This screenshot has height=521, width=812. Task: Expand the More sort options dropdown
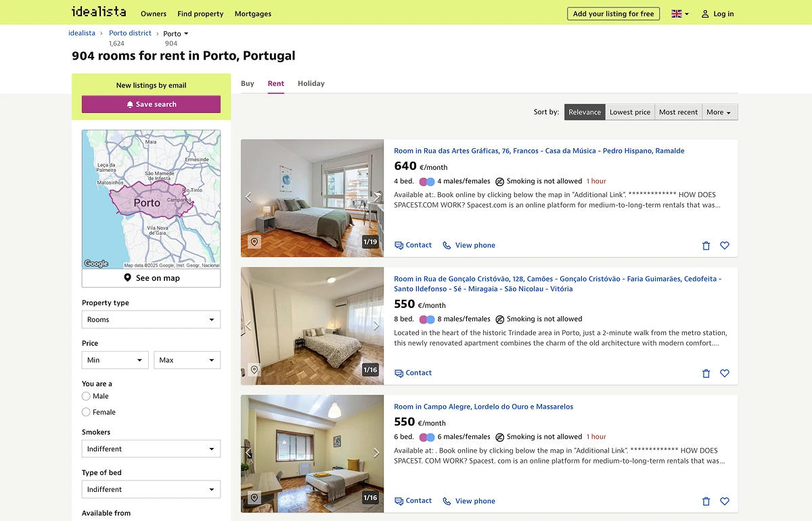pos(720,112)
